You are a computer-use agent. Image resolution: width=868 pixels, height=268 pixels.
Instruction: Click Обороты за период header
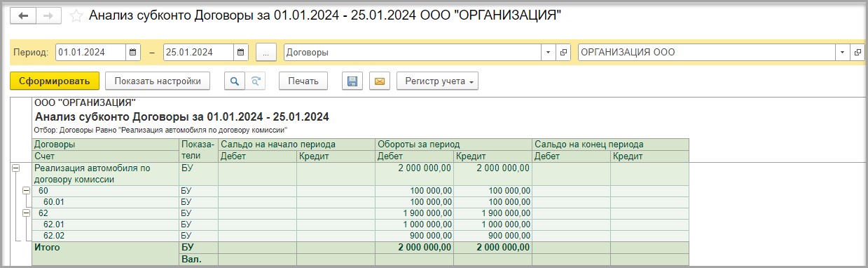point(453,144)
